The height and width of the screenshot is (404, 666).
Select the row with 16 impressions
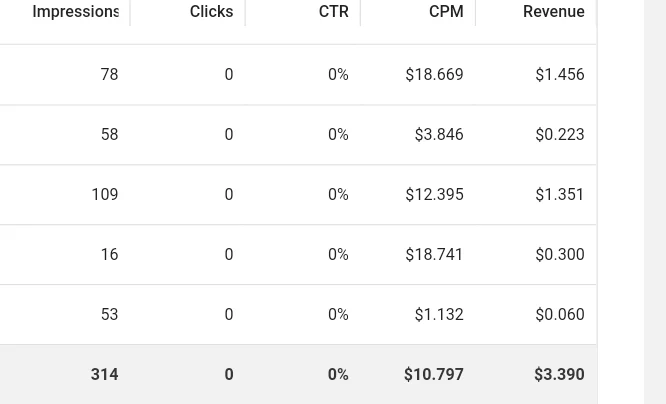pyautogui.click(x=298, y=254)
